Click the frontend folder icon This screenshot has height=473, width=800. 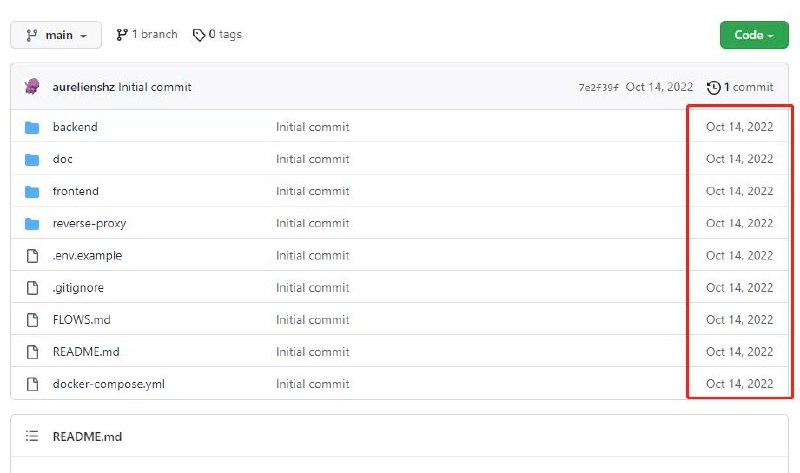click(32, 191)
